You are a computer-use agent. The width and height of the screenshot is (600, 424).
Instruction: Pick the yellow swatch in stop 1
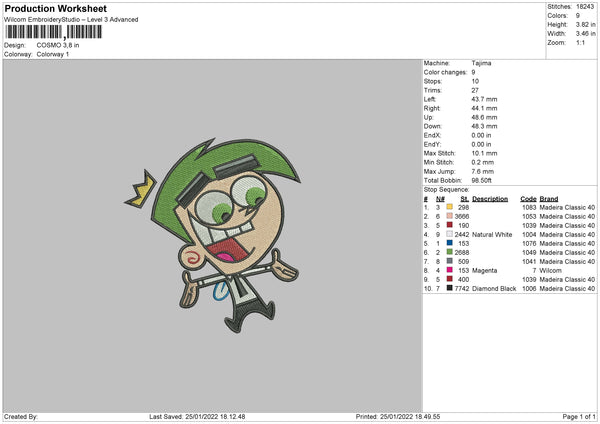click(x=450, y=207)
